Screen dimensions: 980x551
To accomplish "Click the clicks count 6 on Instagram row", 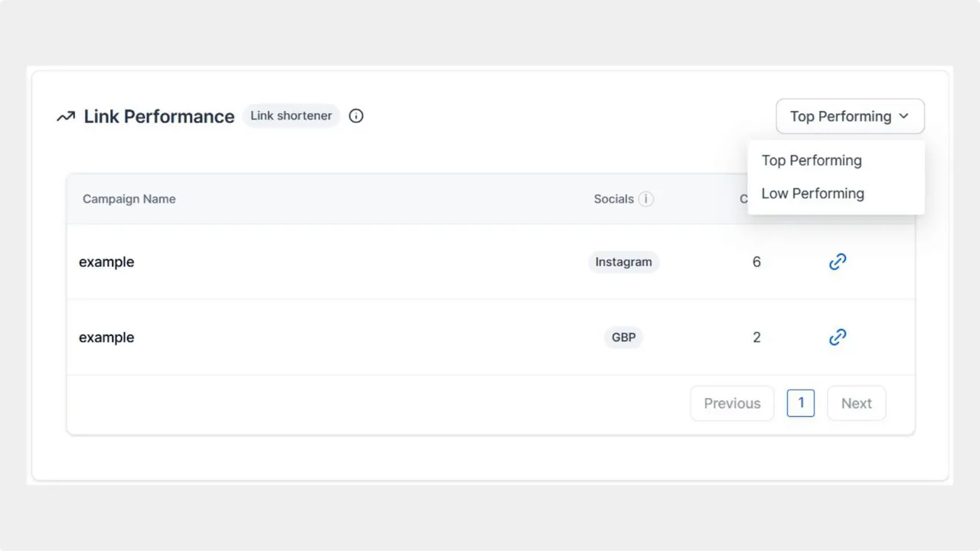I will (x=756, y=261).
